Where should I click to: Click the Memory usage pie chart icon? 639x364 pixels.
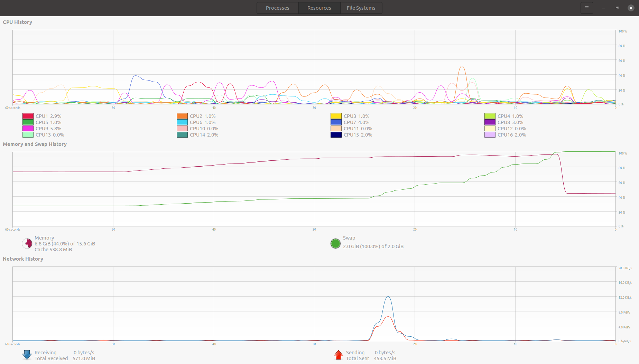point(27,243)
